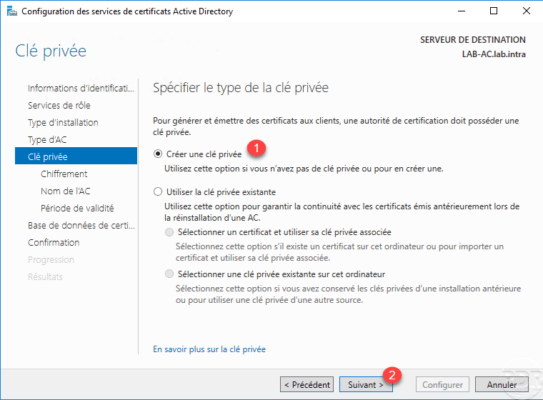Select the Clé privée step in sidebar
The height and width of the screenshot is (400, 543).
76,156
